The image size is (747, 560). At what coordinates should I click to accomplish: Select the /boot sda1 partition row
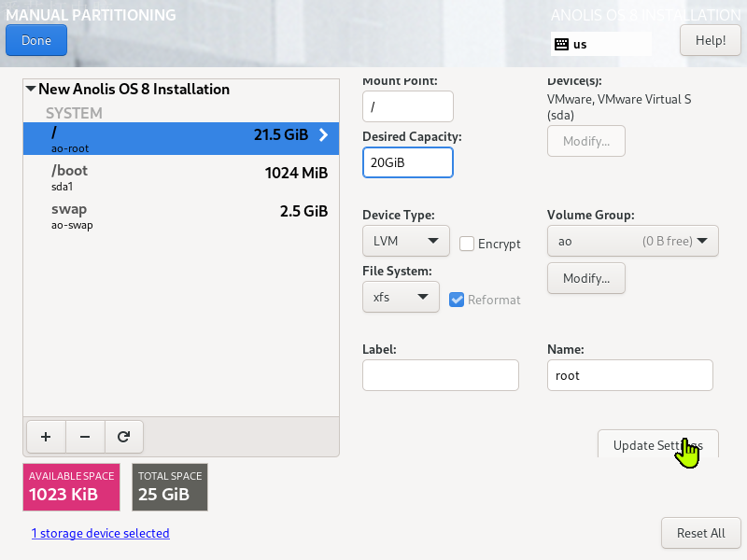tap(181, 177)
